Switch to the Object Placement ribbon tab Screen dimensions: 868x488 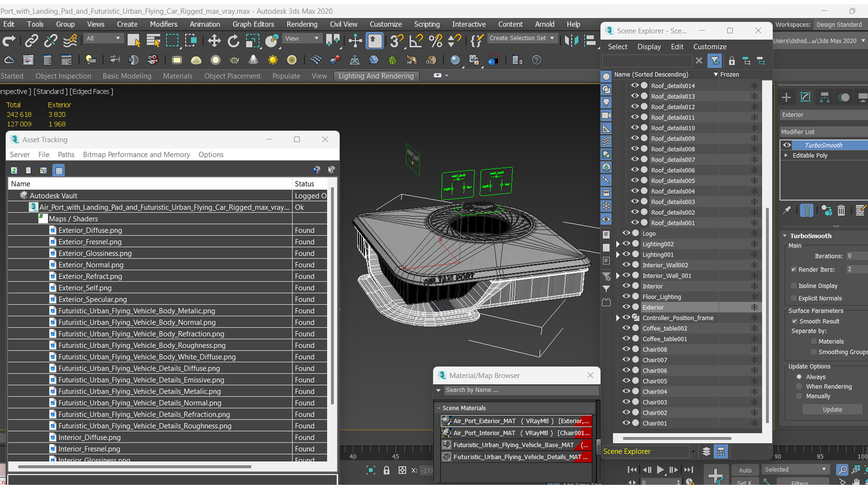coord(232,76)
